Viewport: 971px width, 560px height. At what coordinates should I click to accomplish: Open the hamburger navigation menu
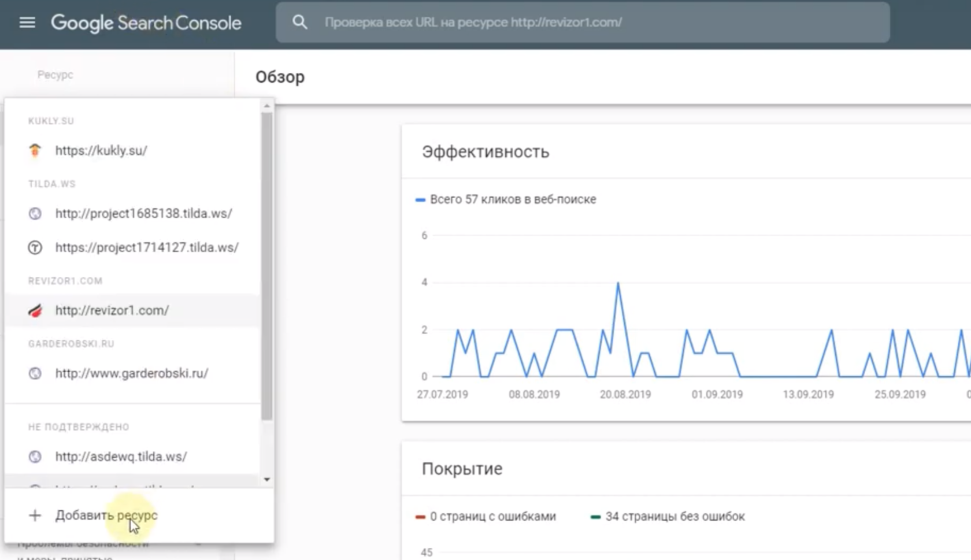click(27, 23)
